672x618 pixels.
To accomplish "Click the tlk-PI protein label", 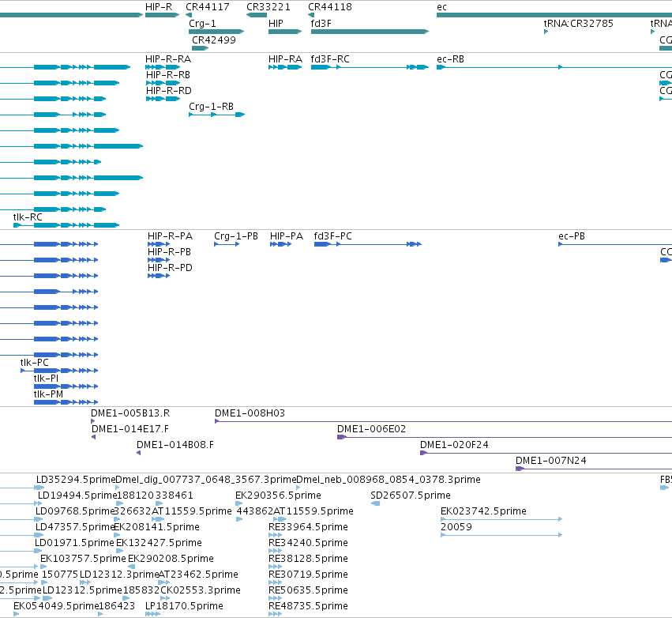I will pos(47,379).
